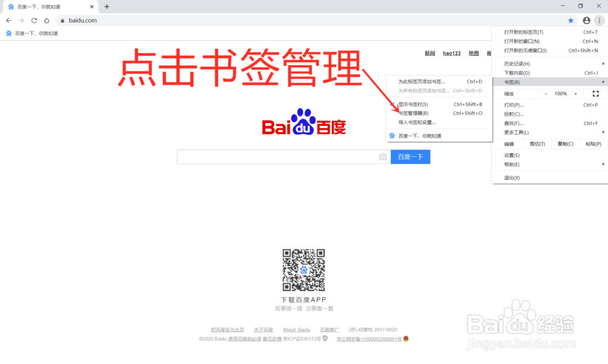608x364 pixels.
Task: Open the hao123 link
Action: [452, 53]
